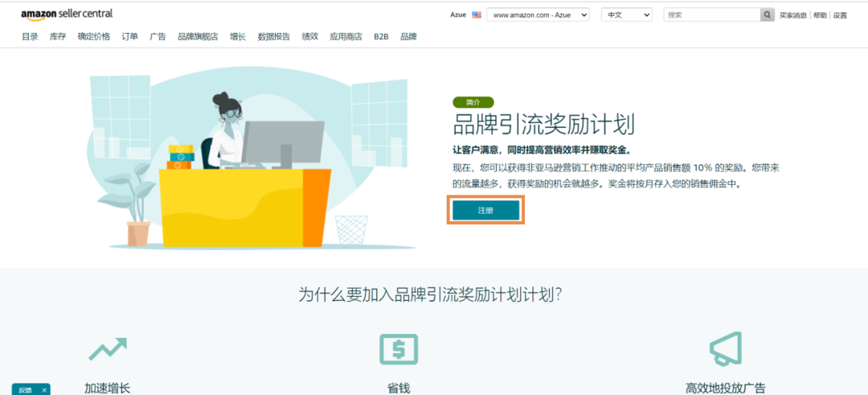
Task: Click the 品牌引流奖励计划 heading
Action: [543, 125]
